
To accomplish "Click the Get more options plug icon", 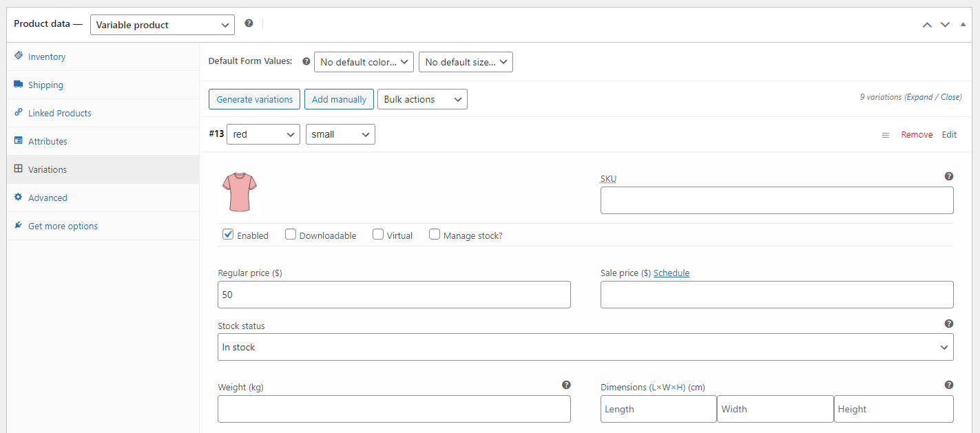I will click(x=19, y=225).
